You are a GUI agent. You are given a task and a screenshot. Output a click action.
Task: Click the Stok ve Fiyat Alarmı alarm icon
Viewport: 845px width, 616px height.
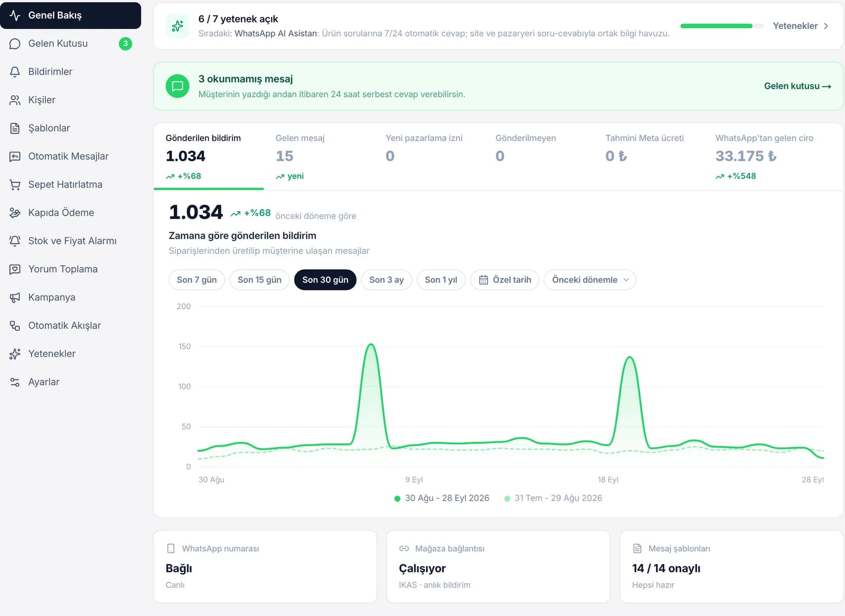click(15, 241)
